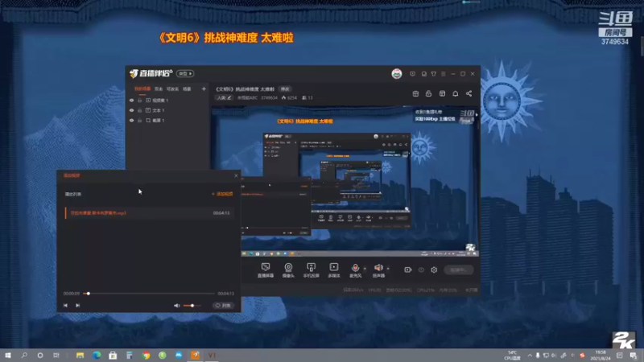Switch to the third scene tab
Screen dimensions: 644x362
coord(172,88)
